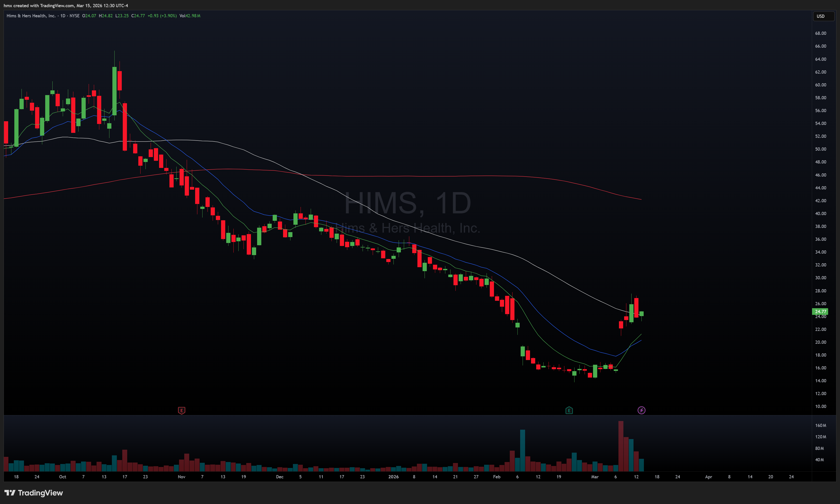Image resolution: width=840 pixels, height=504 pixels.
Task: Click the tallest red volume bar in March
Action: click(621, 445)
